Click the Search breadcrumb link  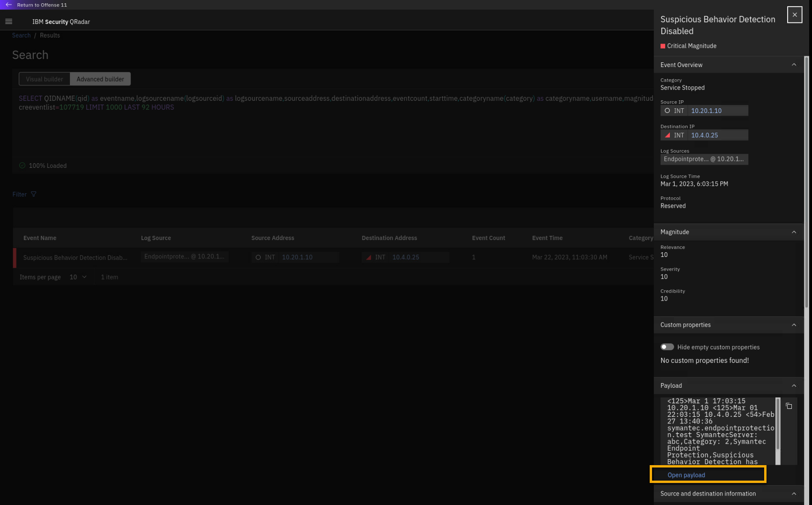(21, 35)
